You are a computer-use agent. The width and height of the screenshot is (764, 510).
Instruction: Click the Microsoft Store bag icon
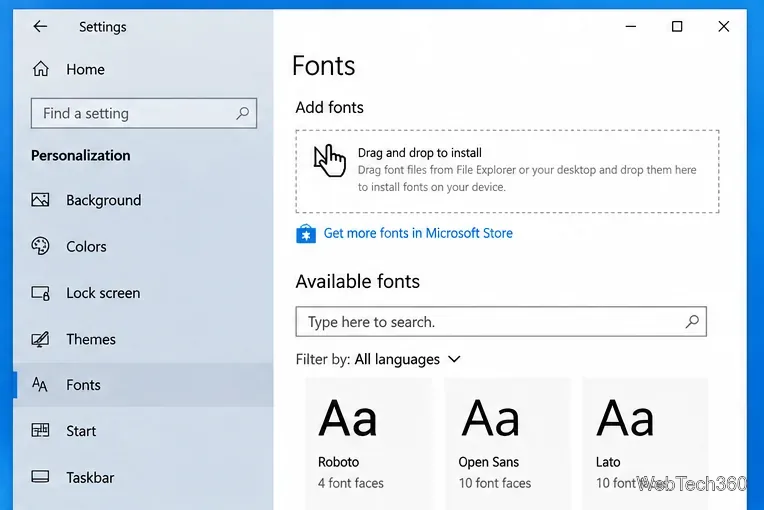click(x=306, y=233)
